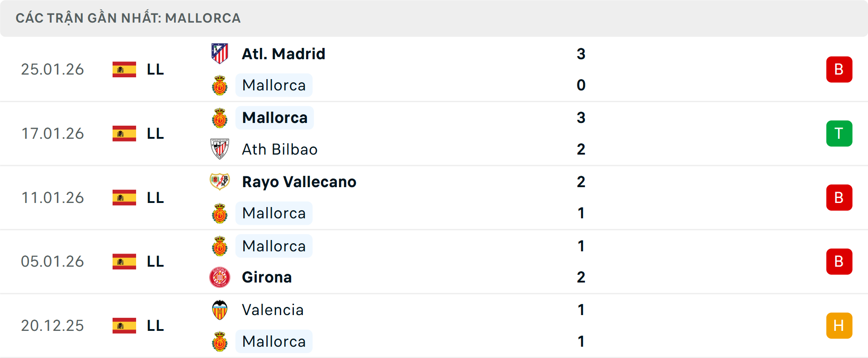Click the 05.01.26 match date
The width and height of the screenshot is (868, 358).
click(x=52, y=262)
